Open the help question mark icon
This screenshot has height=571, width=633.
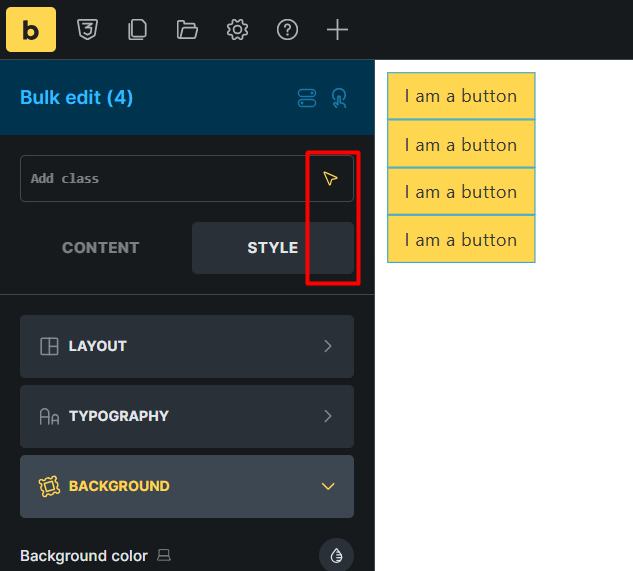(287, 29)
